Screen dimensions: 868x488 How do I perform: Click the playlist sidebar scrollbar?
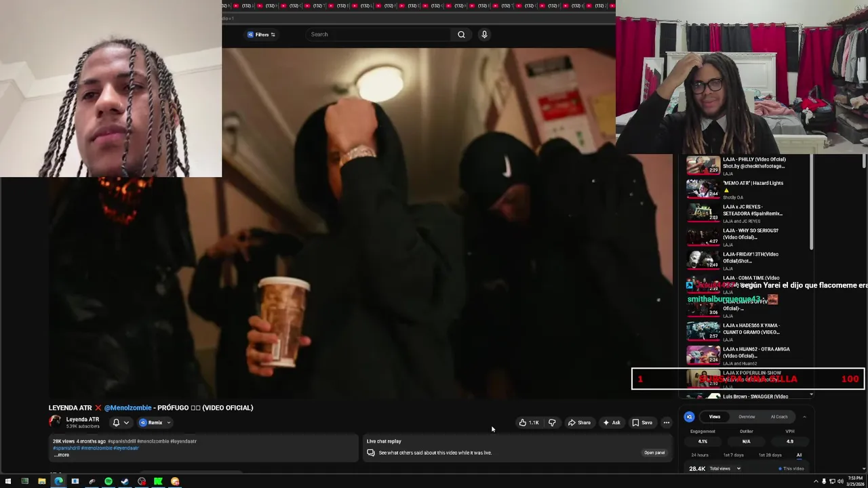coord(811,203)
